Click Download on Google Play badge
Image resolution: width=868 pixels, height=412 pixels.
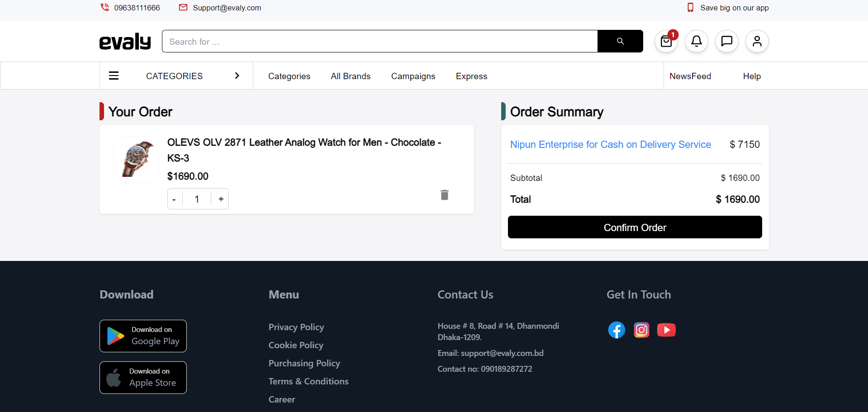coord(143,336)
